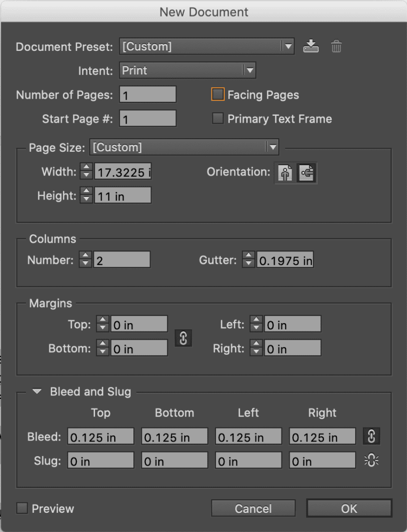Select landscape orientation icon
The height and width of the screenshot is (532, 407).
tap(307, 172)
